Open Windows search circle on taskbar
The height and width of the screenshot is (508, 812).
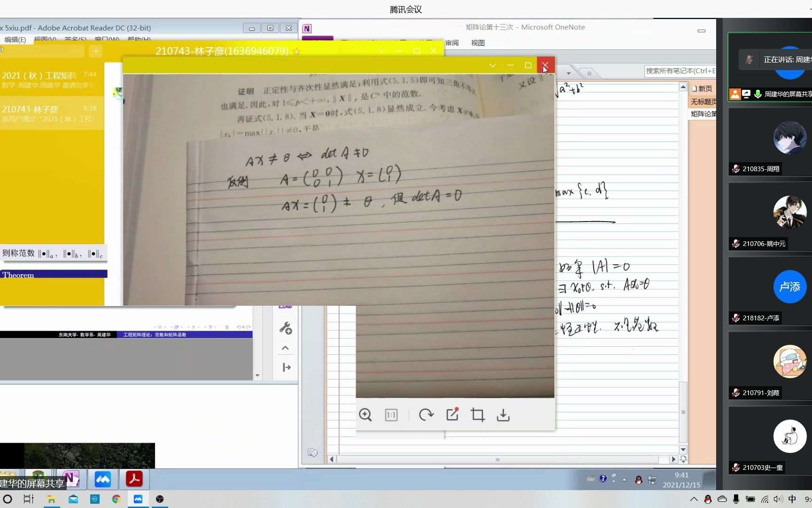[8, 499]
